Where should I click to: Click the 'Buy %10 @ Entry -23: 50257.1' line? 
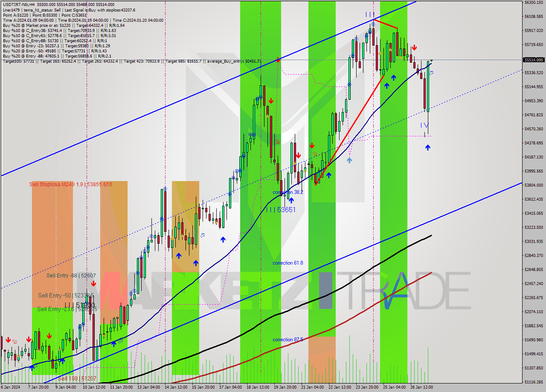tap(56, 46)
